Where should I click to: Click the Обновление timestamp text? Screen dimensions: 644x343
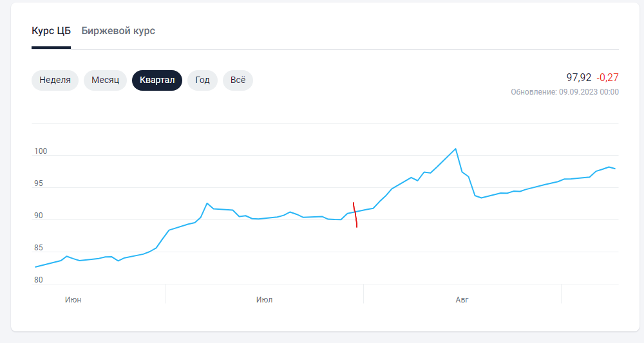[565, 92]
